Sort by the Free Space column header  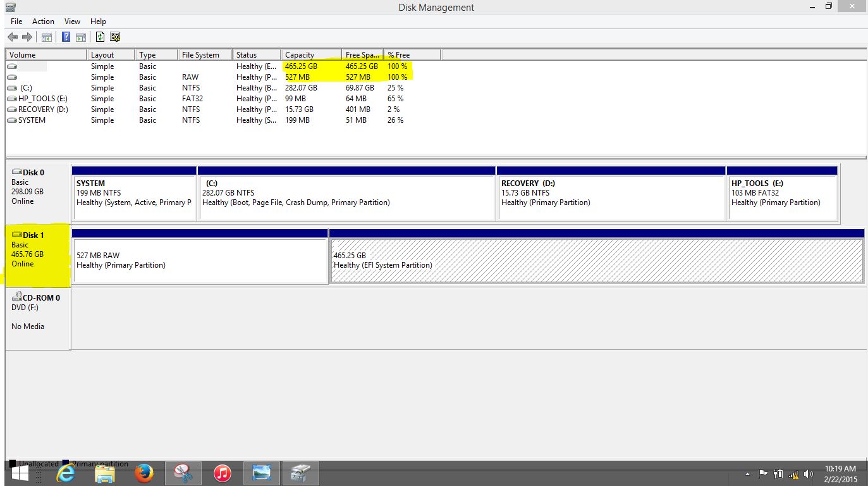363,55
